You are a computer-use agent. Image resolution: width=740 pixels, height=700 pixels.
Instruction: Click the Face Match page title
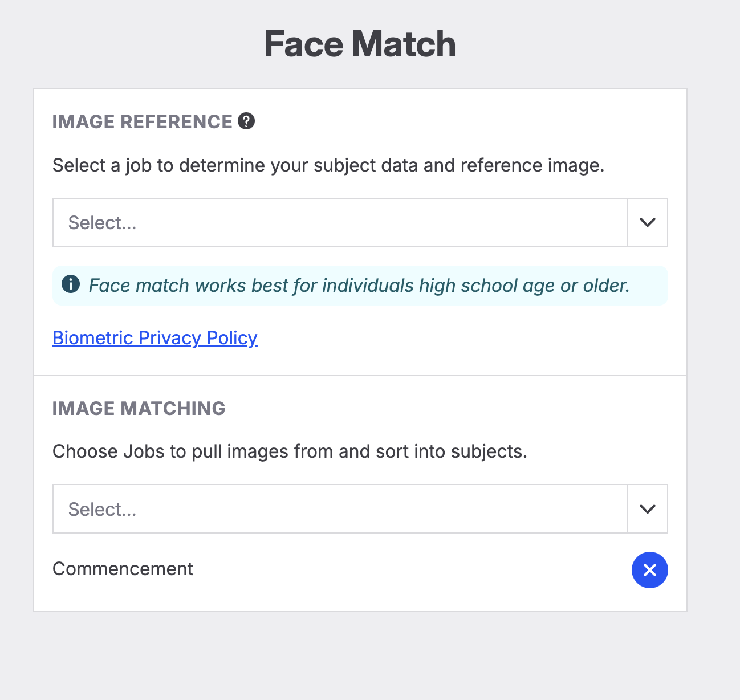(360, 44)
